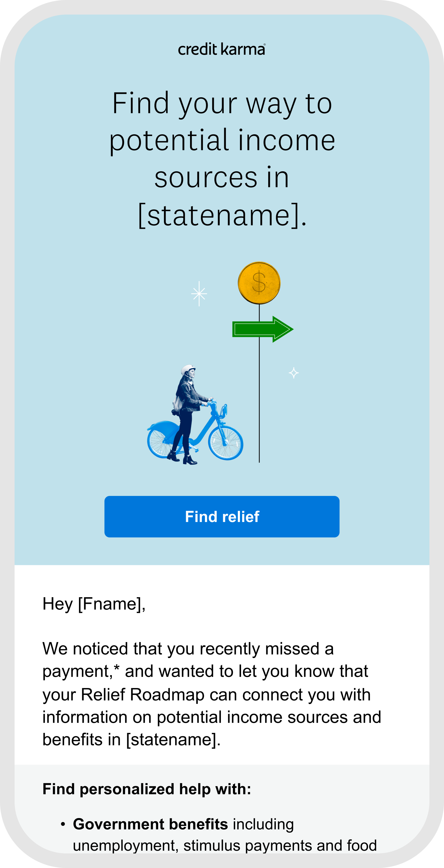Click the large white starburst sparkle

click(199, 294)
